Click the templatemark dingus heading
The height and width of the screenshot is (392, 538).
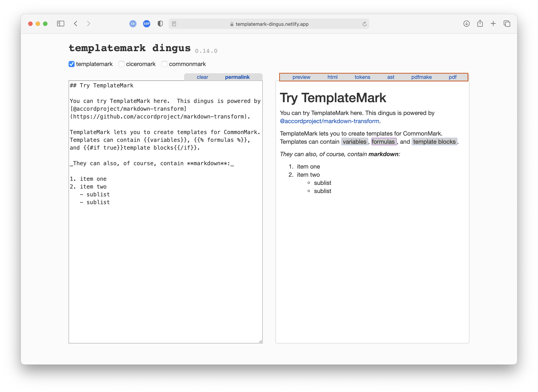click(130, 48)
